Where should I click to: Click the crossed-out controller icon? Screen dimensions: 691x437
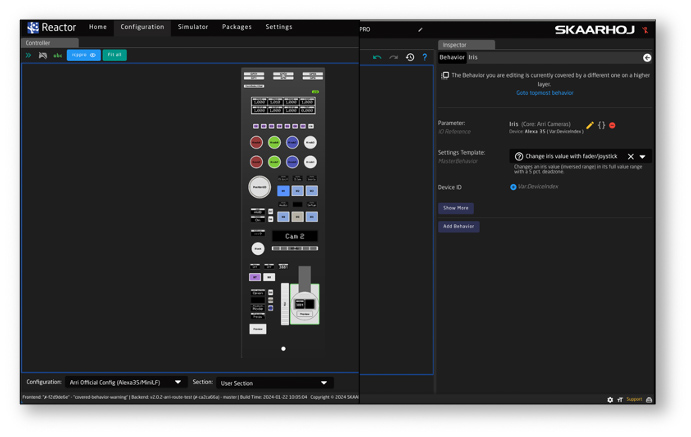[x=43, y=55]
